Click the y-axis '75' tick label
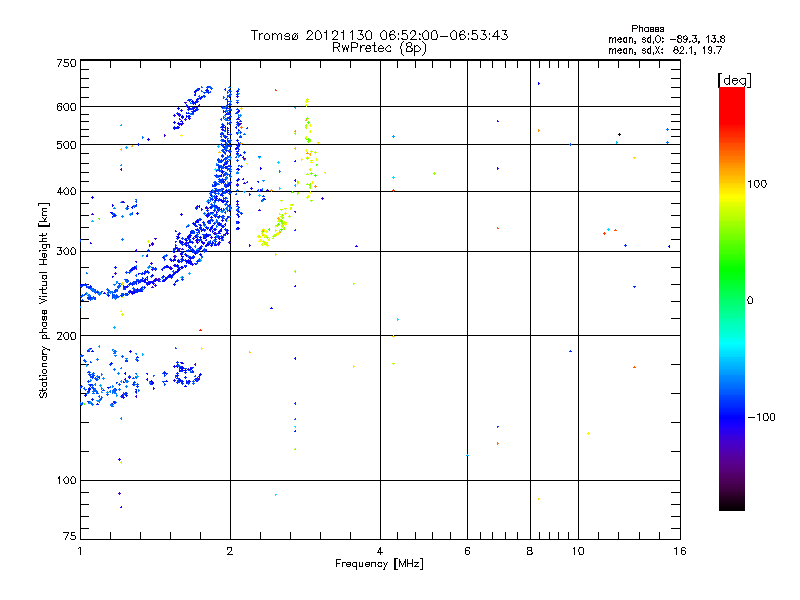The width and height of the screenshot is (800, 600). pos(70,536)
